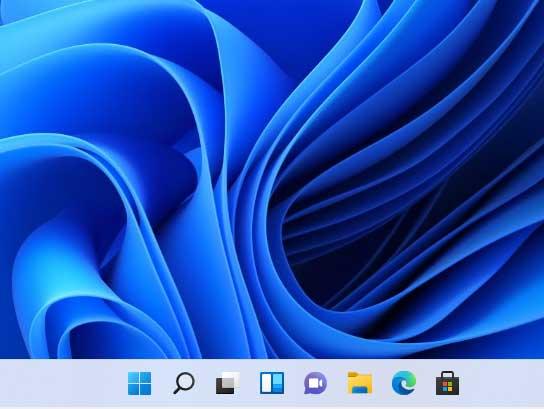Open the Windows Start menu
The image size is (544, 409).
tap(139, 383)
